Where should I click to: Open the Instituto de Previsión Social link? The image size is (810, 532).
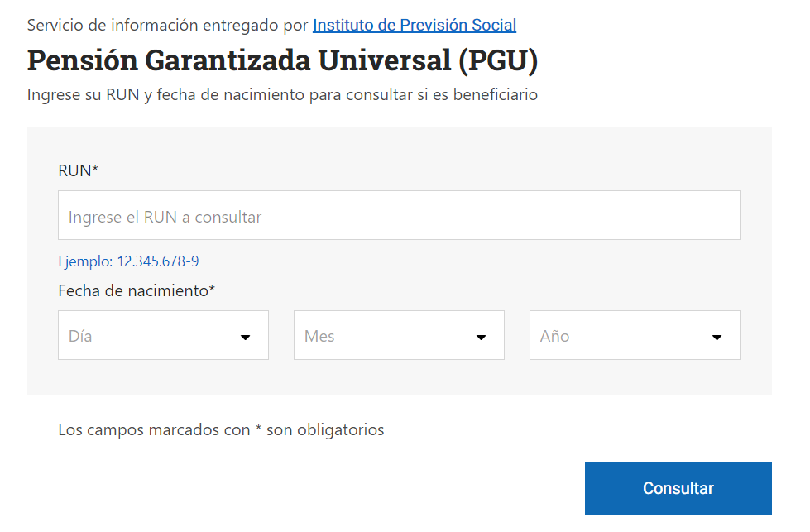pos(414,25)
